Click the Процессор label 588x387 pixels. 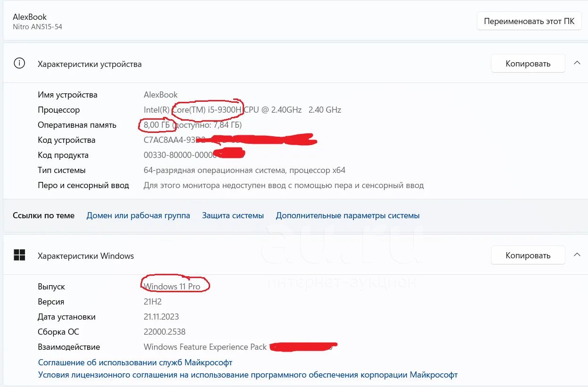coord(59,110)
